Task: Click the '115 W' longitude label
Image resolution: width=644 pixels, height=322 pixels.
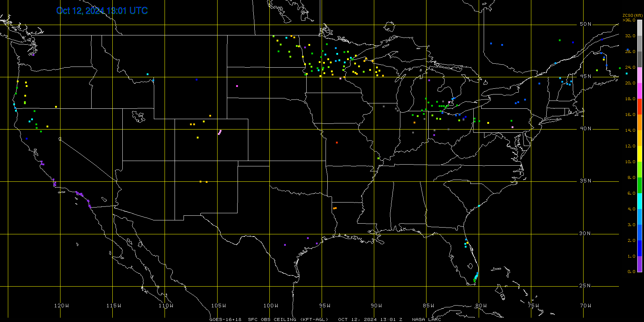Action: (x=114, y=306)
